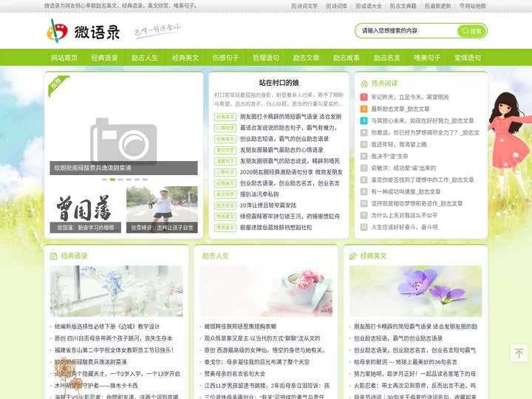This screenshot has width=532, height=399.
Task: Open 励志故事 in the navigation bar
Action: coord(347,58)
